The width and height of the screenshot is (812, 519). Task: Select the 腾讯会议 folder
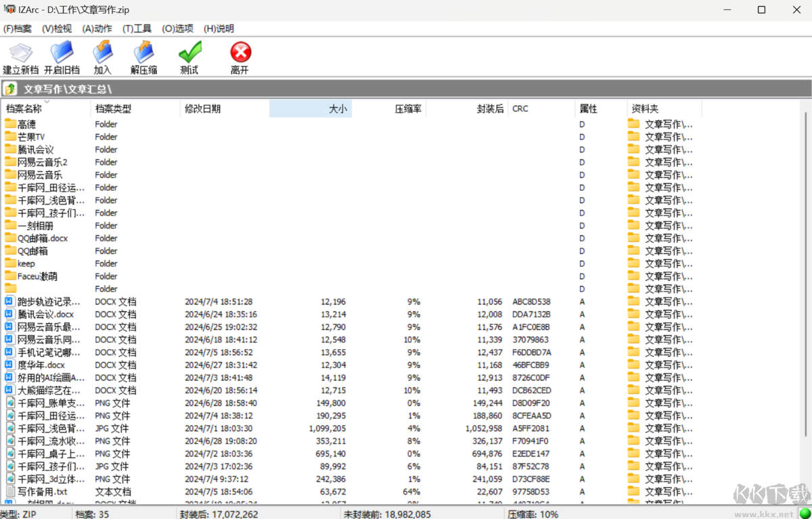[35, 150]
